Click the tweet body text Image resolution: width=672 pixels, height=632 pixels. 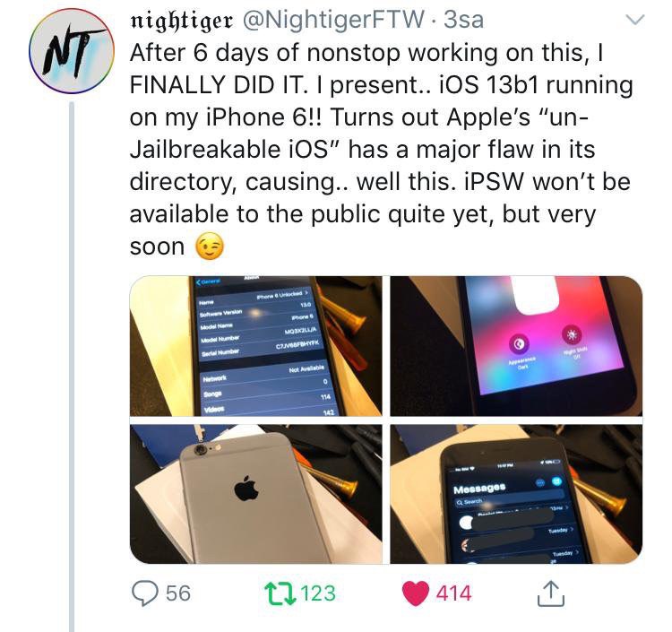[382, 150]
